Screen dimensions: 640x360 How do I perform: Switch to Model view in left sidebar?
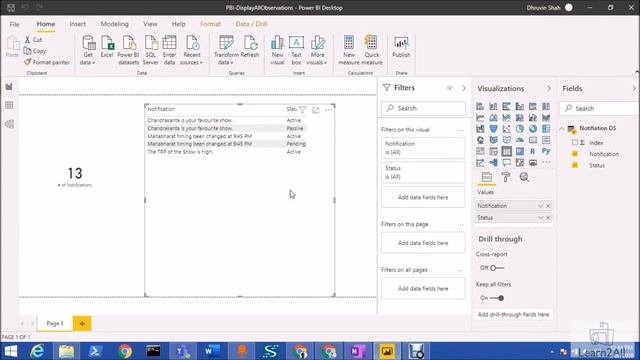[x=9, y=124]
